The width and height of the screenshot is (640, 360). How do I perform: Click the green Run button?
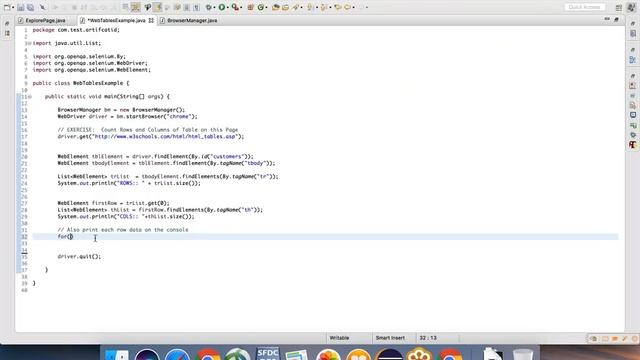click(x=222, y=7)
